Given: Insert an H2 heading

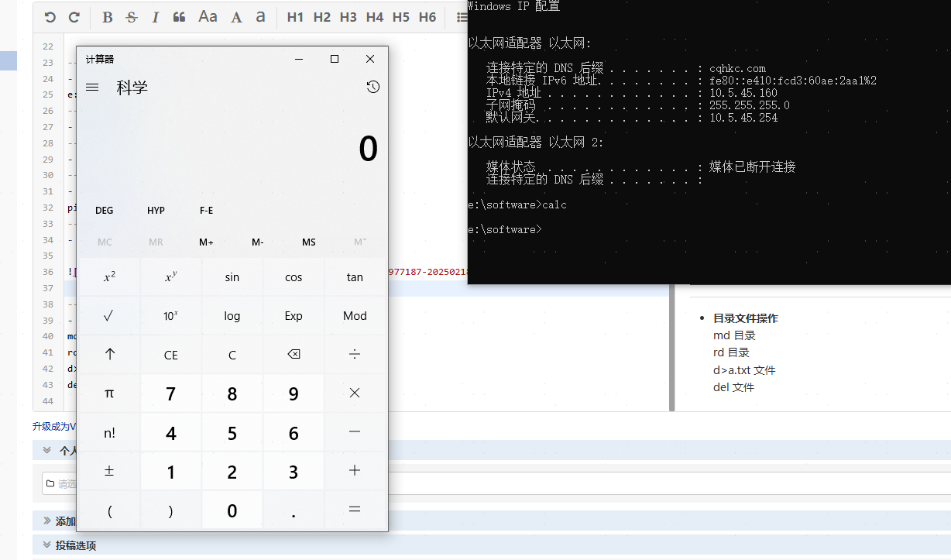Looking at the screenshot, I should pyautogui.click(x=322, y=17).
